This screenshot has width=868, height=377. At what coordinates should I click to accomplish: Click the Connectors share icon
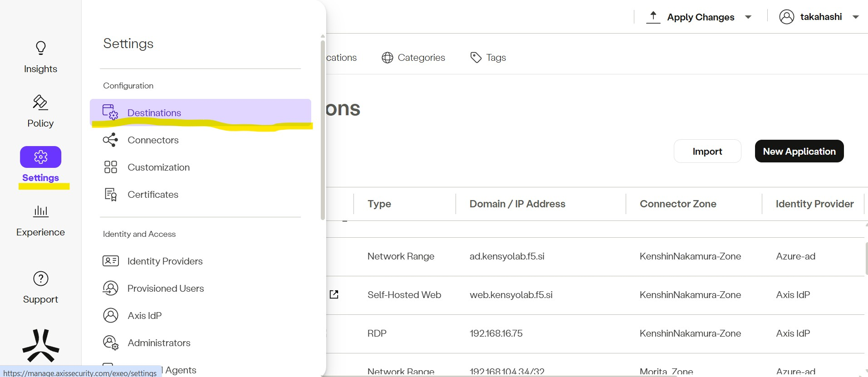pos(110,140)
